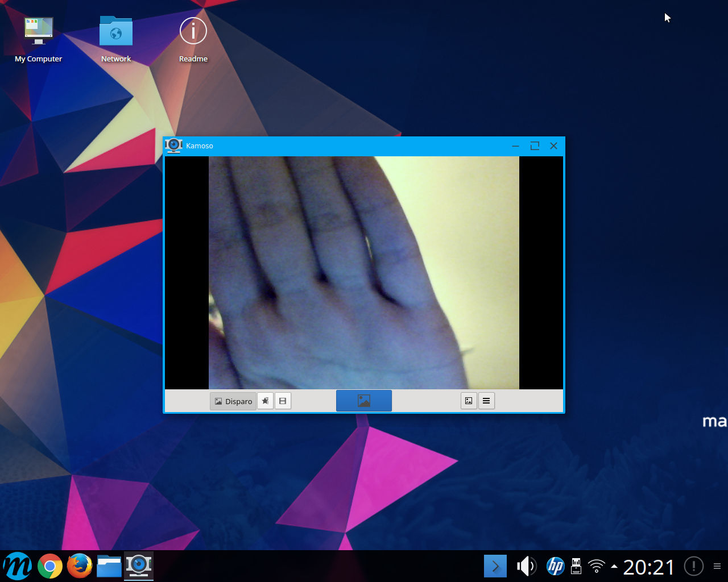Image resolution: width=728 pixels, height=582 pixels.
Task: Click the blue arrow panel button
Action: pyautogui.click(x=495, y=566)
